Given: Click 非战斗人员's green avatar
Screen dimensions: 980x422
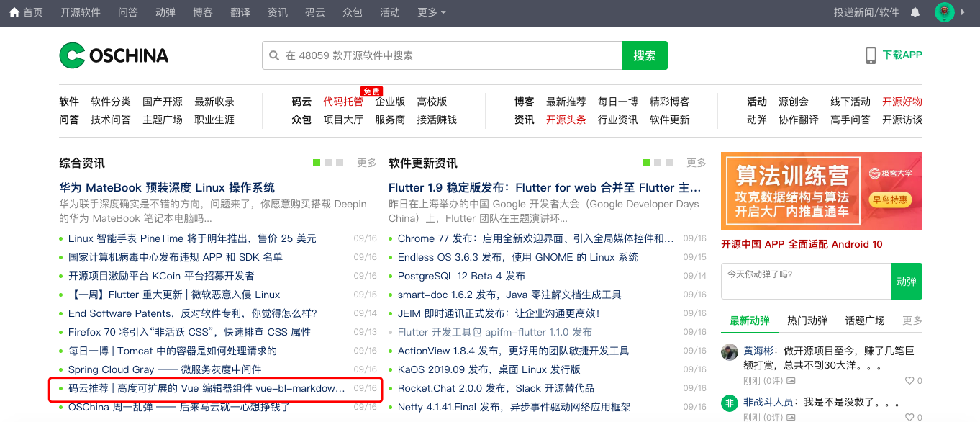Looking at the screenshot, I should (730, 403).
